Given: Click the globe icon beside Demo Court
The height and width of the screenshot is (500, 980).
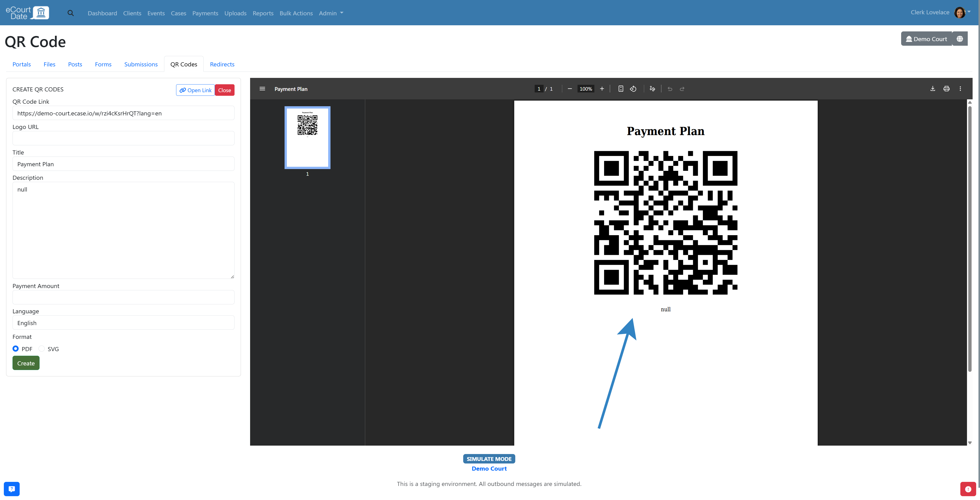Looking at the screenshot, I should [960, 39].
